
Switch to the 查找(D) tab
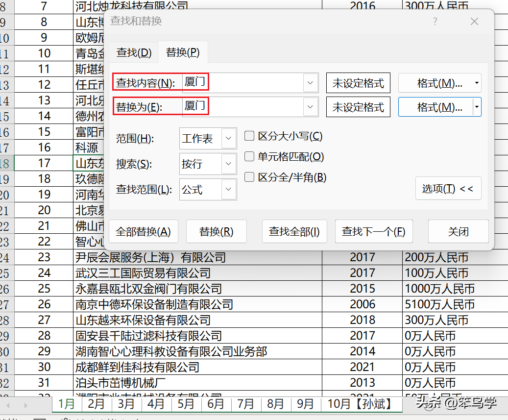coord(134,52)
